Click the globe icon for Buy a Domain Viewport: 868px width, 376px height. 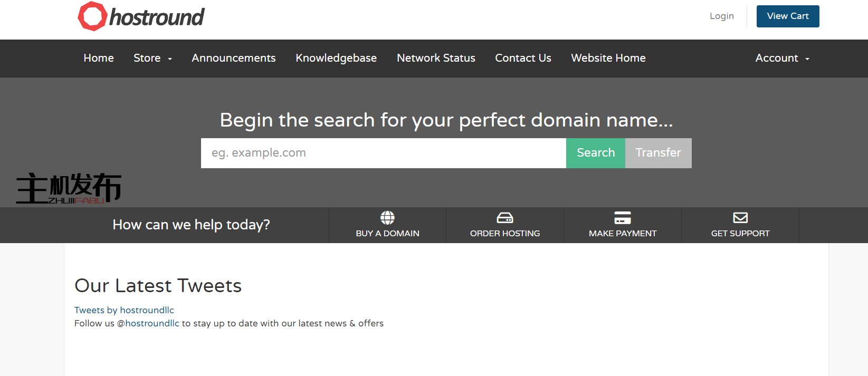pyautogui.click(x=387, y=218)
